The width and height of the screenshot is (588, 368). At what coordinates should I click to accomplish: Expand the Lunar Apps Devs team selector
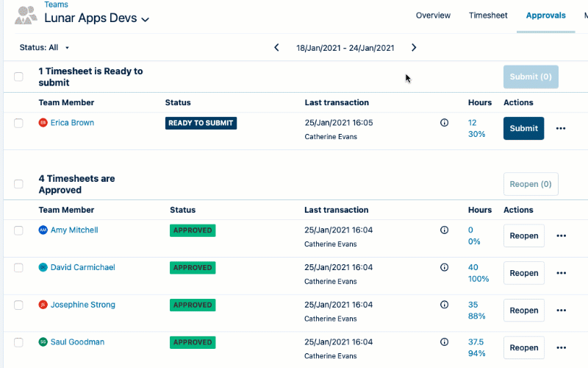click(x=146, y=19)
